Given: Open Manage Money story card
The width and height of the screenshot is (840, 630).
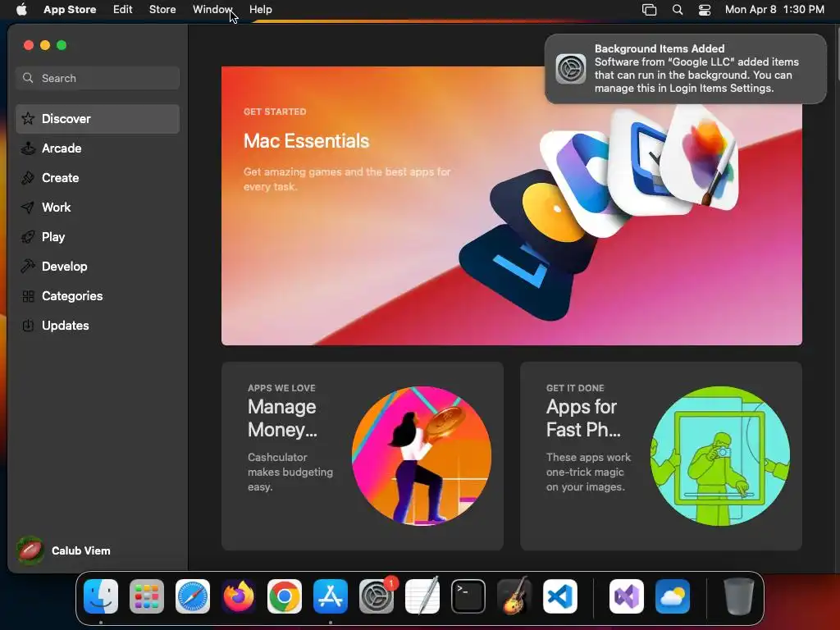Looking at the screenshot, I should pyautogui.click(x=362, y=456).
